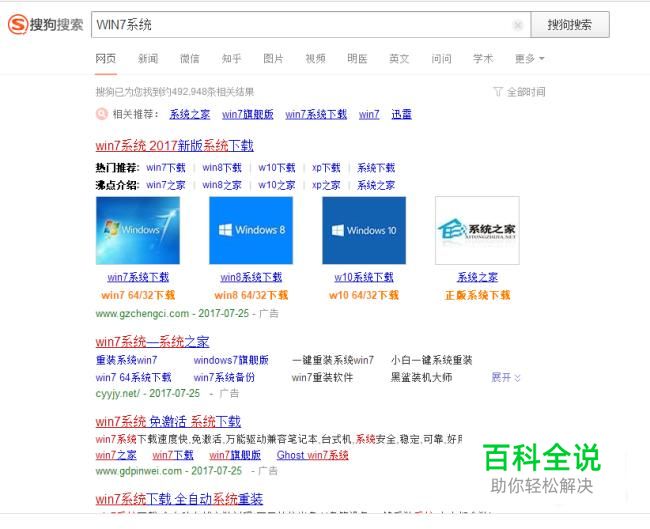Open result win7系统 2017新版系统下载
650x529 pixels.
click(x=175, y=146)
